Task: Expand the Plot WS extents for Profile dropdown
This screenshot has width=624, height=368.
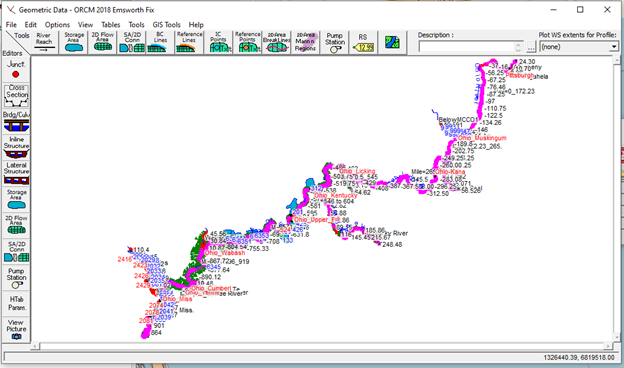Action: [x=614, y=47]
